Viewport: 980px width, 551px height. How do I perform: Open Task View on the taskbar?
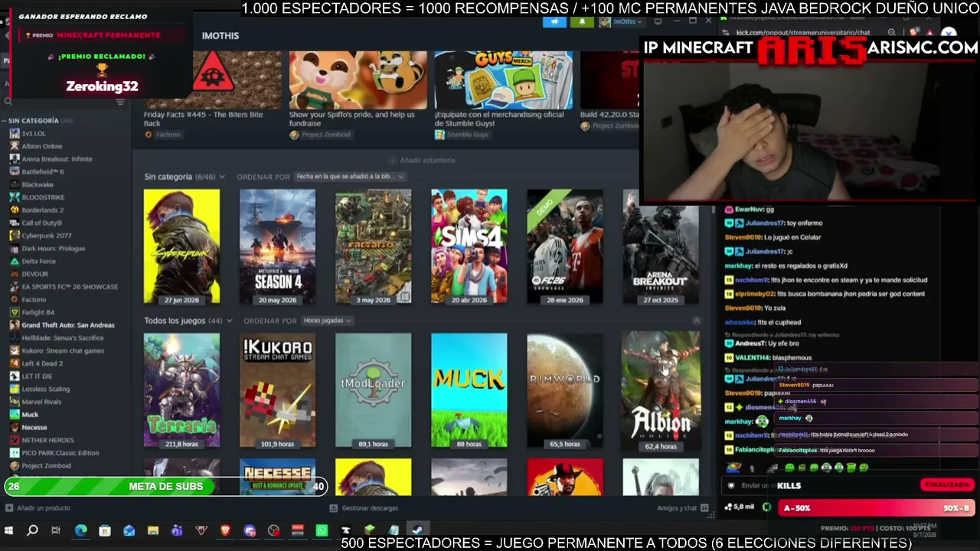pos(56,530)
